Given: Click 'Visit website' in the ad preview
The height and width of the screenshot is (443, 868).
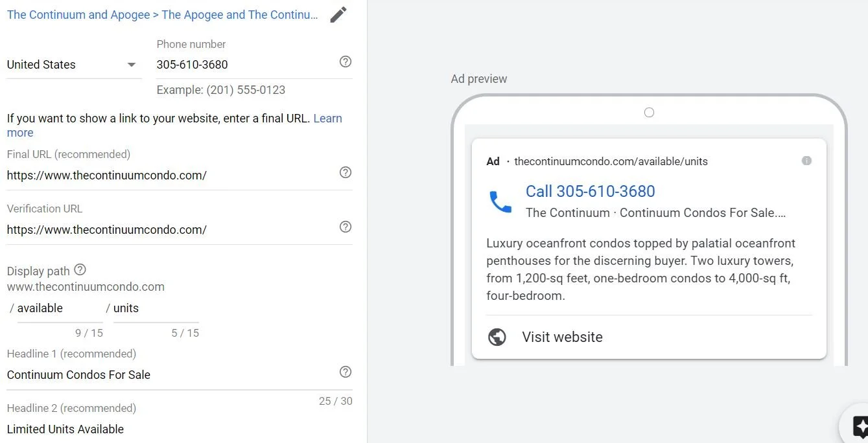Looking at the screenshot, I should [x=562, y=337].
